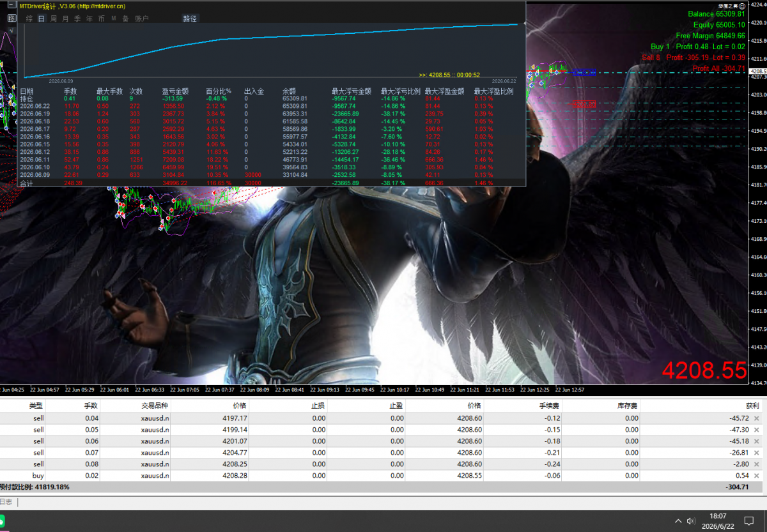Click the Equity 65005.10 readout
767x532 pixels.
click(719, 24)
